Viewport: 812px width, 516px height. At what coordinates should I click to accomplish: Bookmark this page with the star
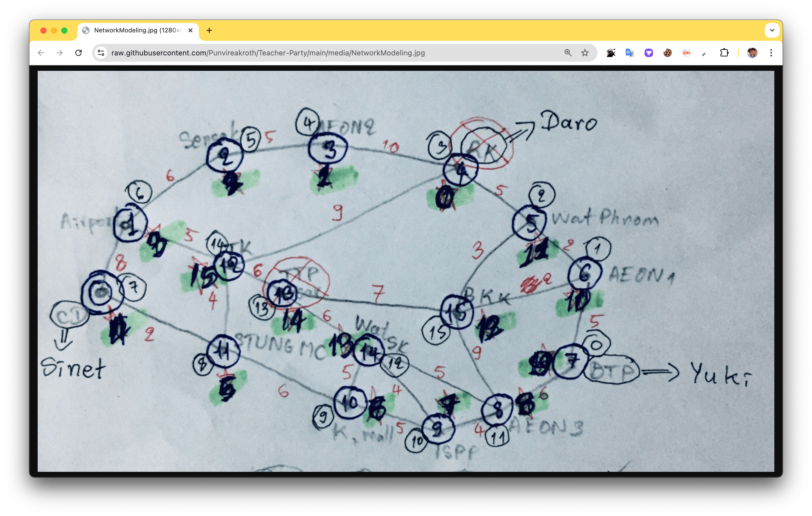[x=585, y=53]
